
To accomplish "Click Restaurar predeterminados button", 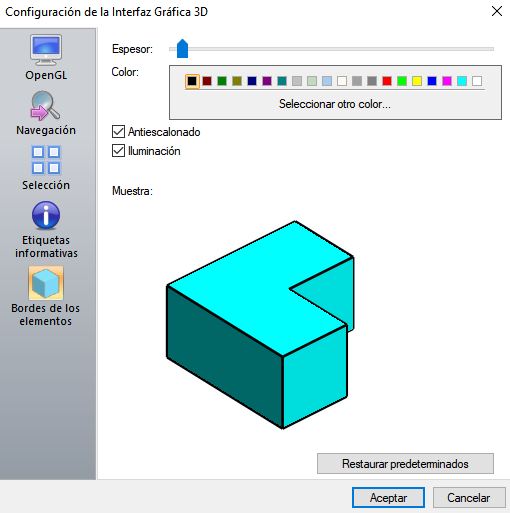I will pyautogui.click(x=405, y=464).
